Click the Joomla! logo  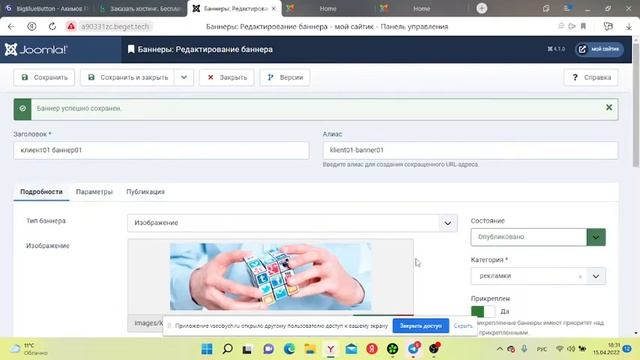point(36,49)
